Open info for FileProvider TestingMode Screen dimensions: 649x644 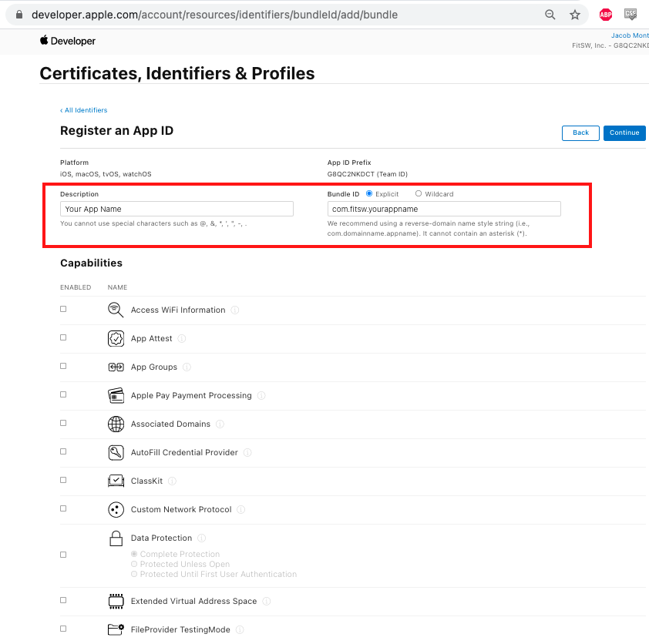(240, 629)
